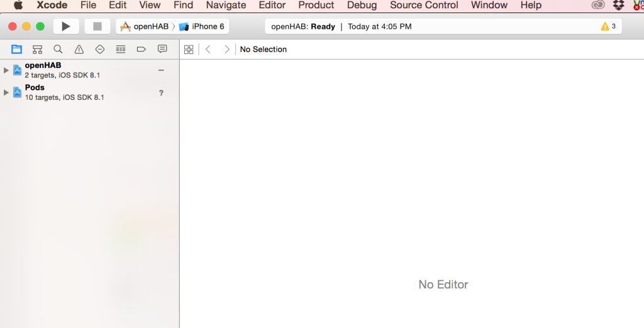Open the Source Control menu
Image resolution: width=644 pixels, height=328 pixels.
point(424,5)
